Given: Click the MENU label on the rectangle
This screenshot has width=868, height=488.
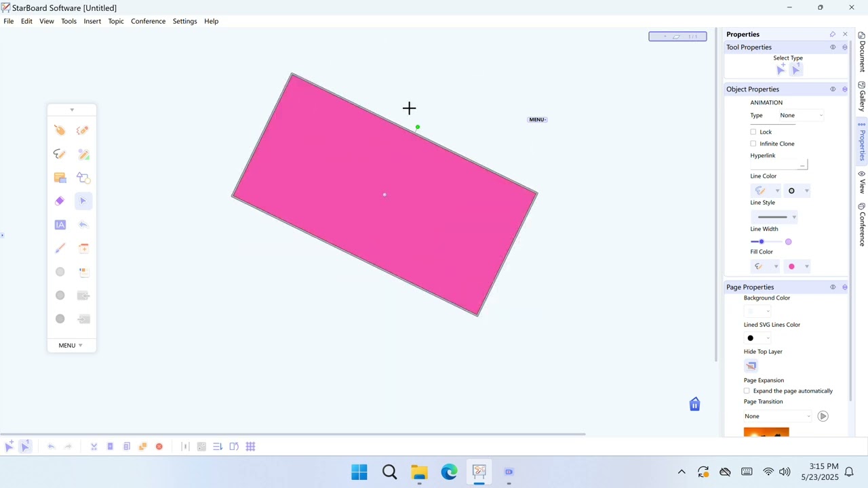Looking at the screenshot, I should pos(537,120).
